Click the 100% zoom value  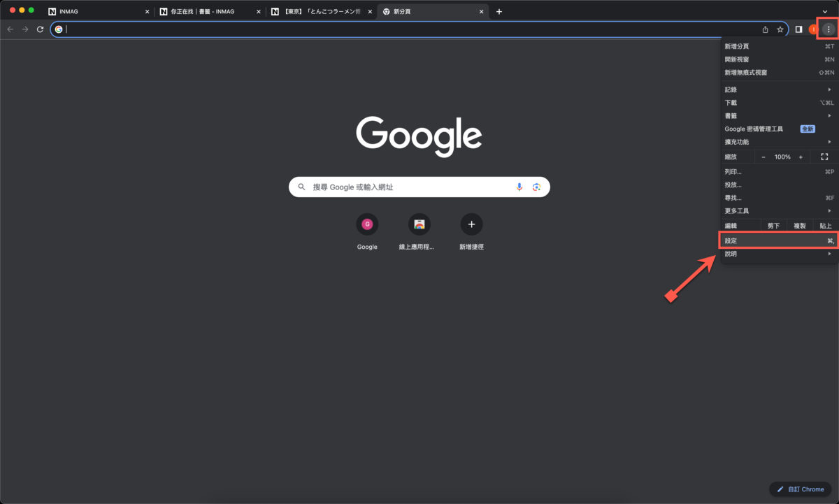tap(782, 157)
